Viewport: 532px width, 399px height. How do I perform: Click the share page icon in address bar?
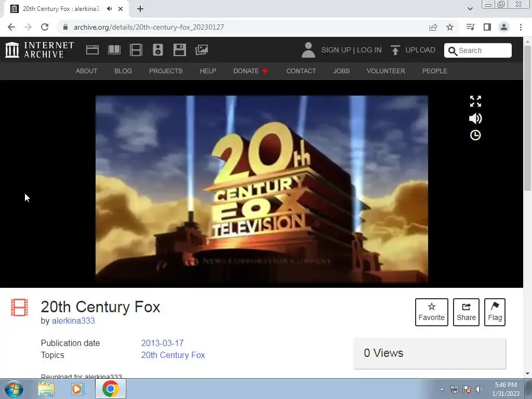(x=433, y=27)
